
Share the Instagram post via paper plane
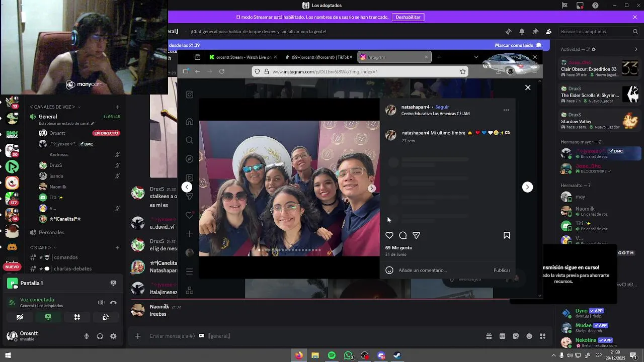[x=416, y=235]
